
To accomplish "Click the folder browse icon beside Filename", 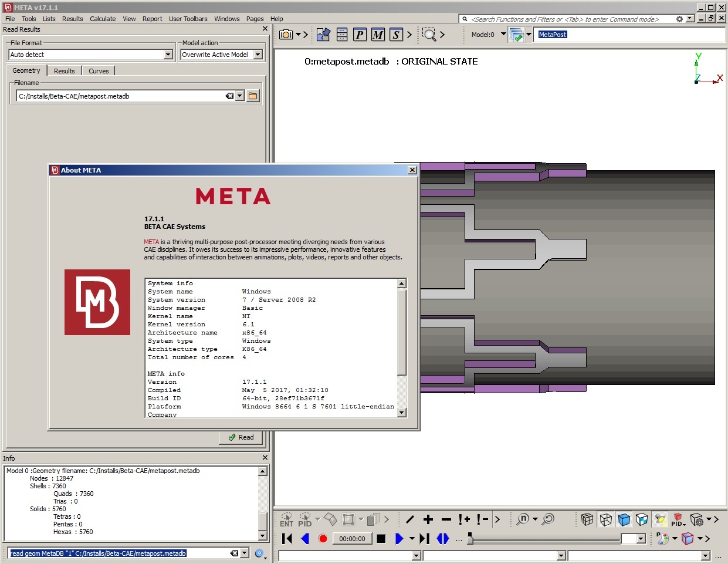I will pyautogui.click(x=253, y=96).
